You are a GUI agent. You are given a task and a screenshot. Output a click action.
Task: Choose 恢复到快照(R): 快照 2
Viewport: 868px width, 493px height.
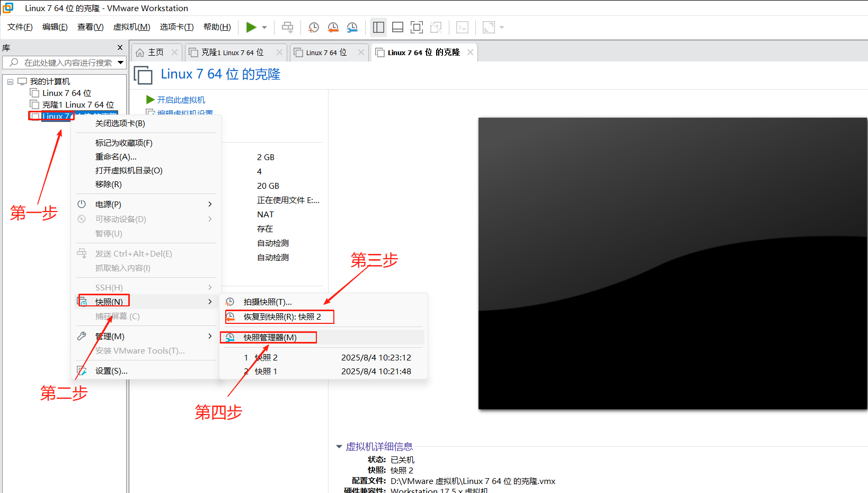[x=323, y=317]
